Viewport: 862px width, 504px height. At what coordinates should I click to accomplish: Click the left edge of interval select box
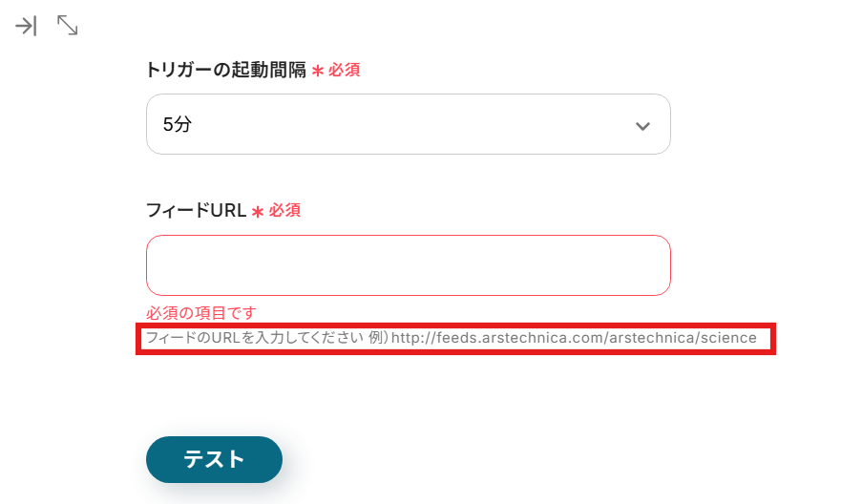pyautogui.click(x=147, y=124)
